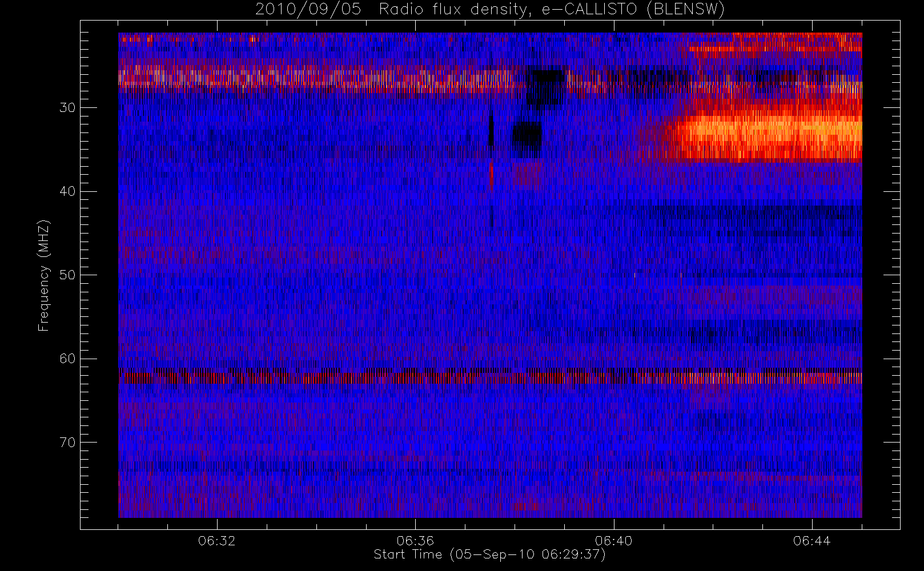Click the 06:40 time tick label
This screenshot has width=924, height=571.
[614, 541]
